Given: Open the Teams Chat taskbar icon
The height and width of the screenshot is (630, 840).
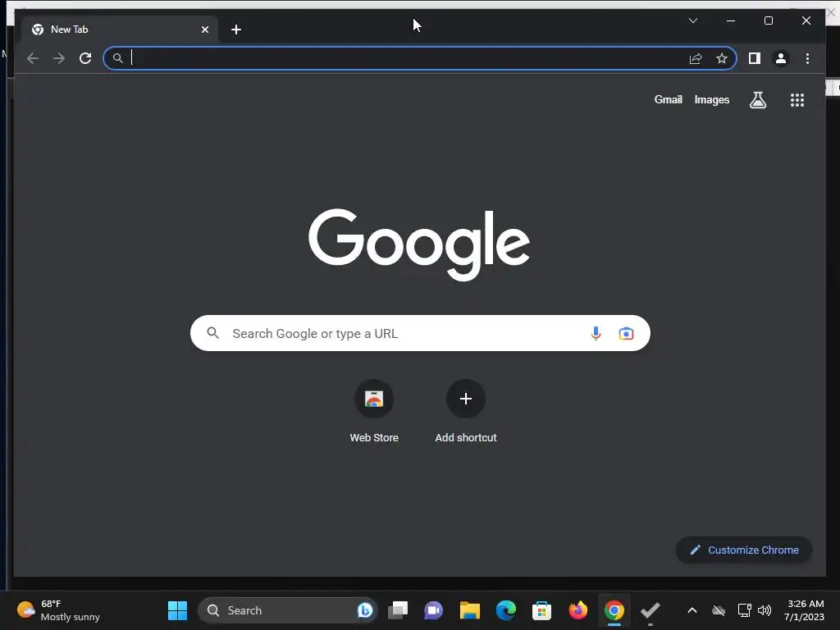Looking at the screenshot, I should tap(433, 610).
